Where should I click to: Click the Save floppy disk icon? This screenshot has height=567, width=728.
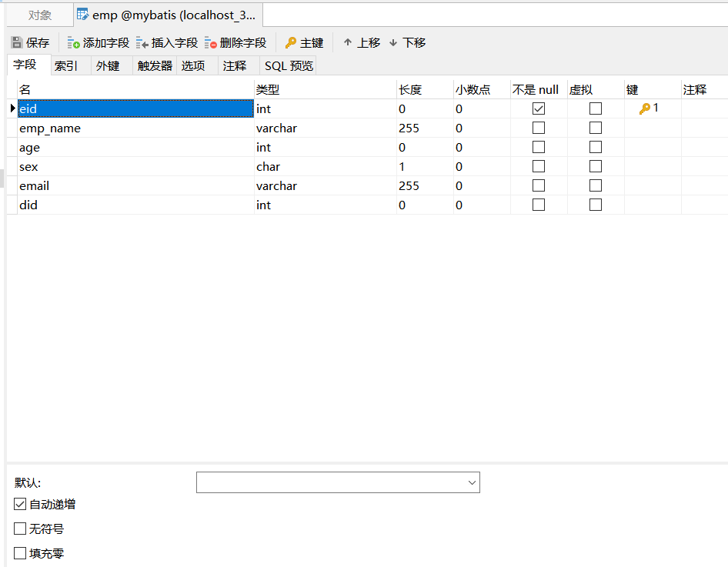[x=17, y=42]
